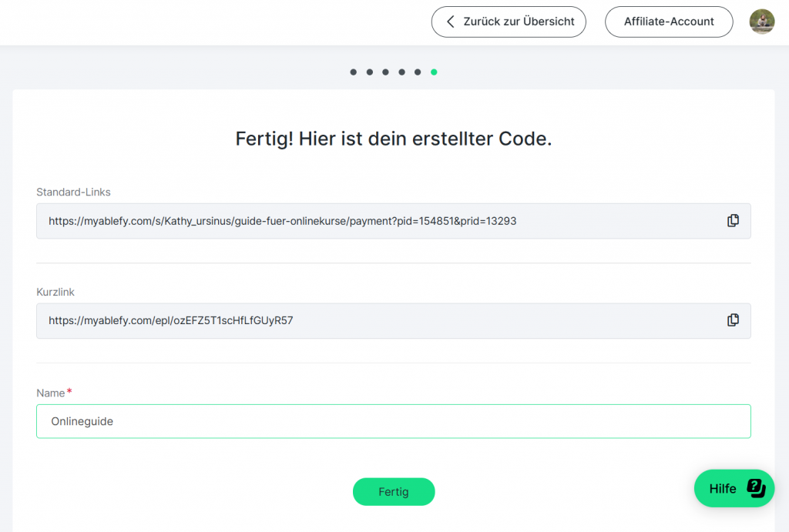Click the Kurzlink short URL text
Image resolution: width=789 pixels, height=532 pixels.
pos(170,320)
